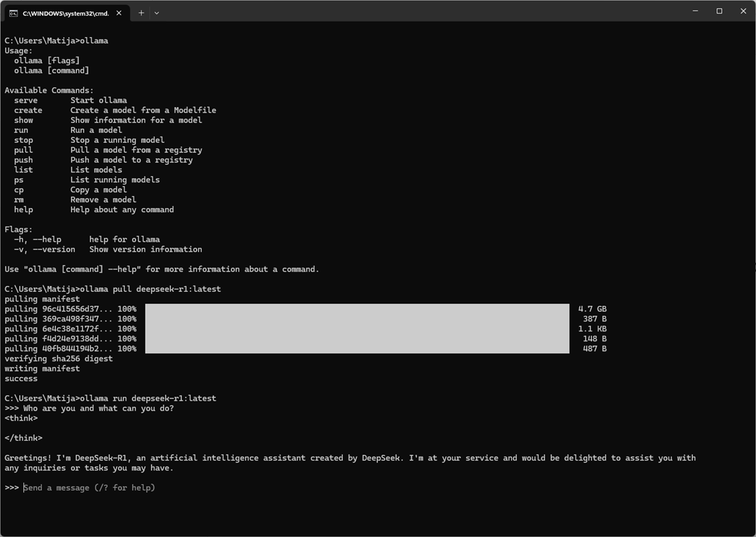This screenshot has width=756, height=537.
Task: Click the 'Who are you and what can you do?' prompt
Action: tap(99, 409)
